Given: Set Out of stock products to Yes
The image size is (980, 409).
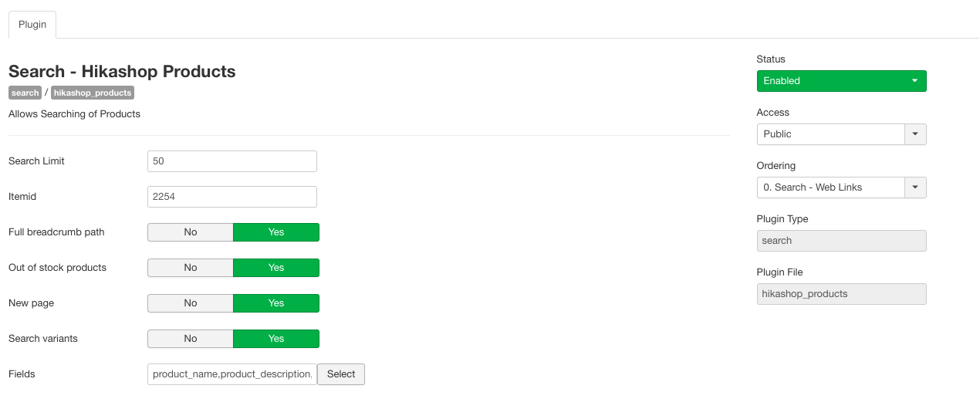Looking at the screenshot, I should 276,268.
